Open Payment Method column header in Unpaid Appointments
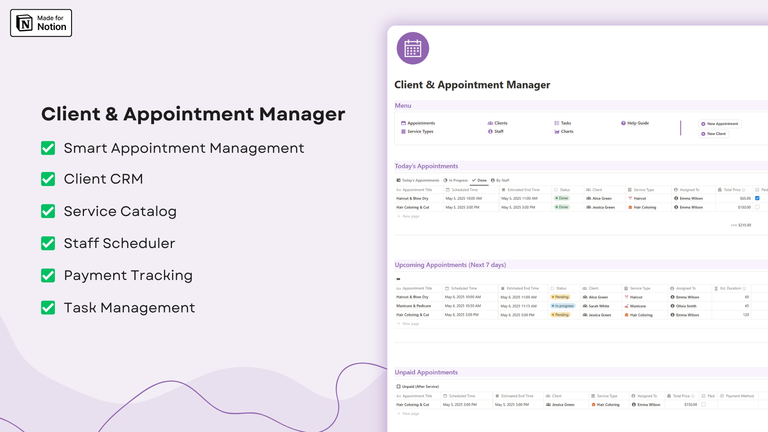768x432 pixels. coord(740,396)
